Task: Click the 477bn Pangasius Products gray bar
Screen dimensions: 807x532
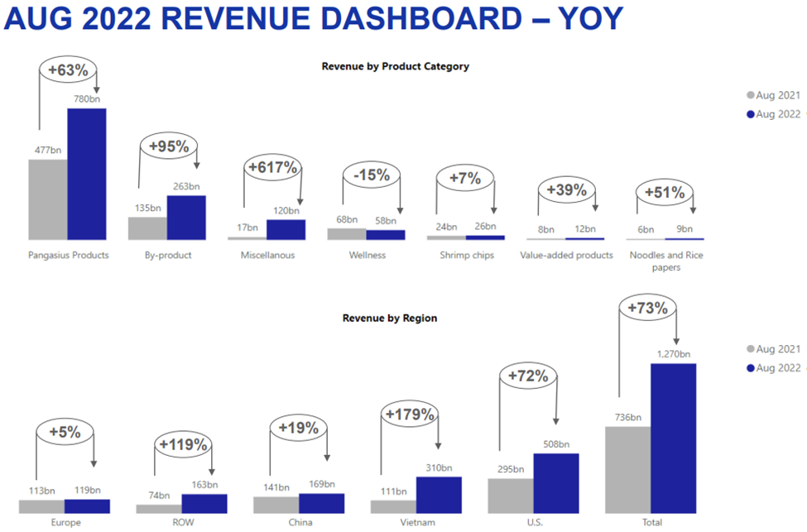Action: coord(48,199)
